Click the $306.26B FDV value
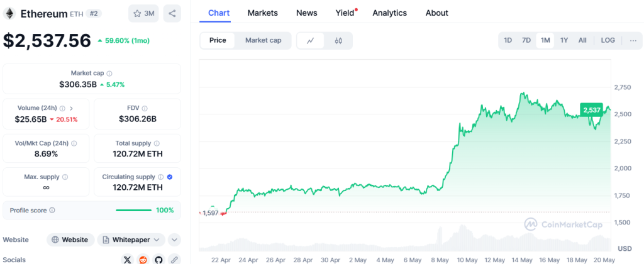This screenshot has width=644, height=264. [x=138, y=119]
